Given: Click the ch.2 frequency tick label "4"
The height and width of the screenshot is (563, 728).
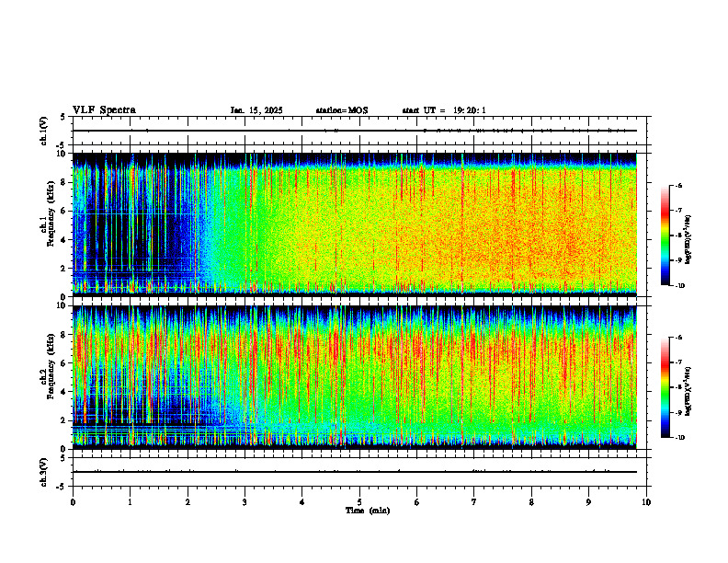Looking at the screenshot, I should [x=64, y=392].
